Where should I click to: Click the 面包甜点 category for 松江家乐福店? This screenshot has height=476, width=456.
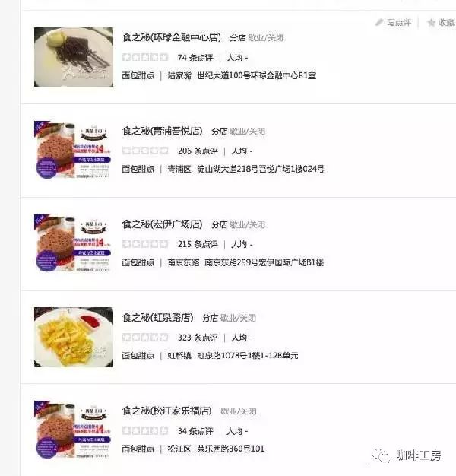pyautogui.click(x=138, y=449)
